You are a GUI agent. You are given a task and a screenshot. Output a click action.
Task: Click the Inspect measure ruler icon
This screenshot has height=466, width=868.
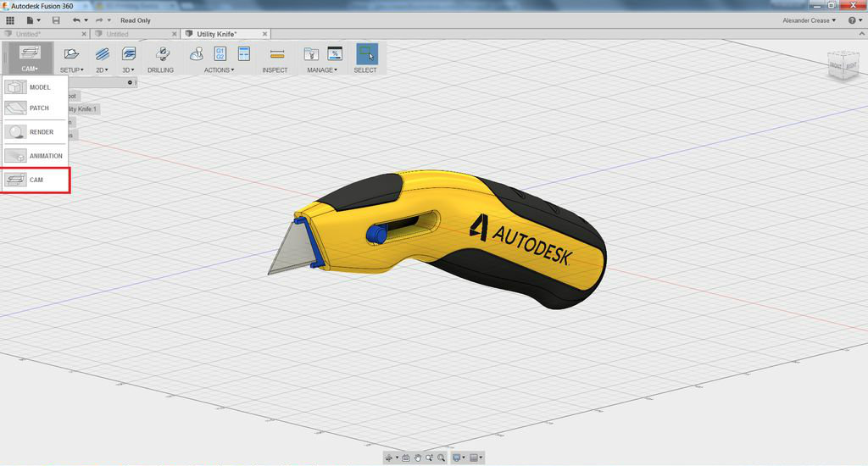pyautogui.click(x=277, y=54)
